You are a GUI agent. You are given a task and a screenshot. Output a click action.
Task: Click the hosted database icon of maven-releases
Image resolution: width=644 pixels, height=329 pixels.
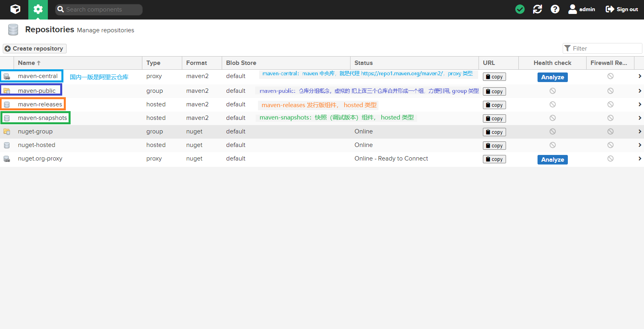pos(7,105)
